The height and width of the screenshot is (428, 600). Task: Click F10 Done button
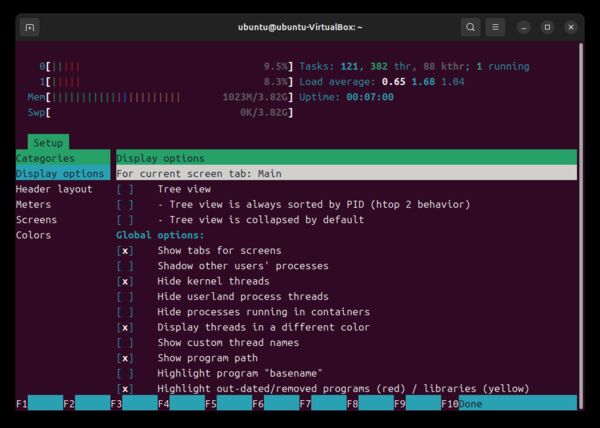pyautogui.click(x=509, y=404)
